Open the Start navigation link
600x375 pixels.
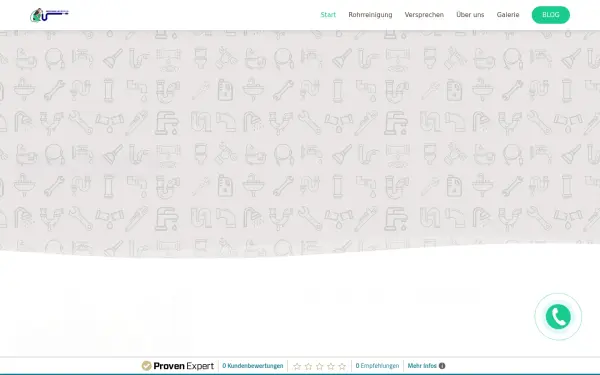click(328, 15)
